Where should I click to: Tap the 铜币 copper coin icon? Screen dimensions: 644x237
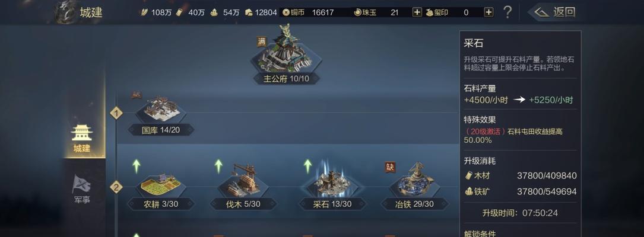pos(286,12)
